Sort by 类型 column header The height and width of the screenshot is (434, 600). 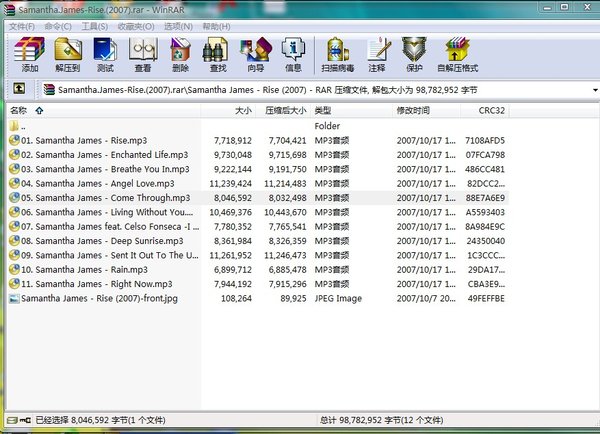click(x=352, y=111)
